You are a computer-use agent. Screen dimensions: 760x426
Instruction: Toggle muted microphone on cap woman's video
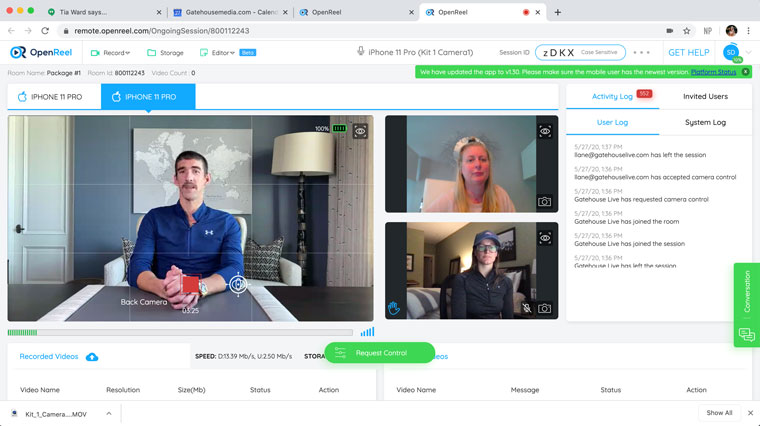pyautogui.click(x=526, y=308)
